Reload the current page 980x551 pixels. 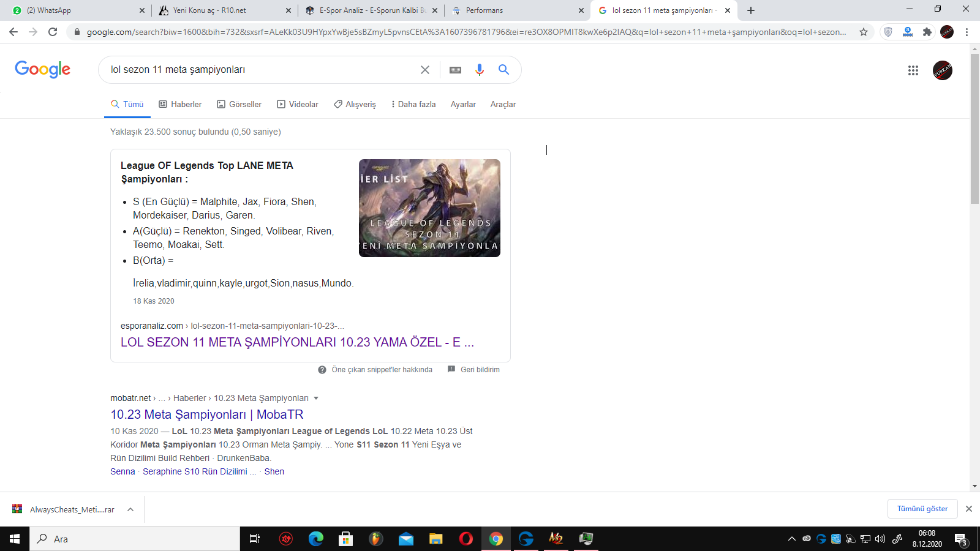[x=53, y=32]
